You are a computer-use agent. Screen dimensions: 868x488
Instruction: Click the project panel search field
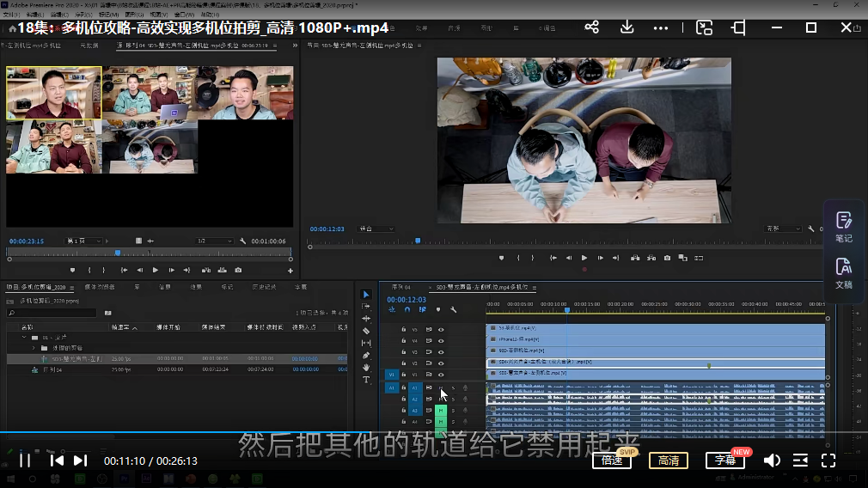[x=53, y=313]
